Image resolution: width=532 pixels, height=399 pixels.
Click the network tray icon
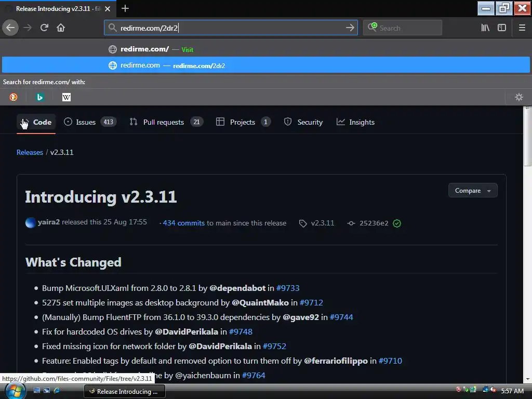pos(486,390)
